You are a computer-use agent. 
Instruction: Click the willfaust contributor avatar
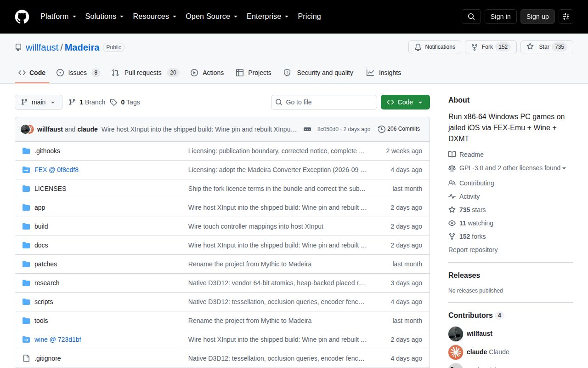click(456, 333)
